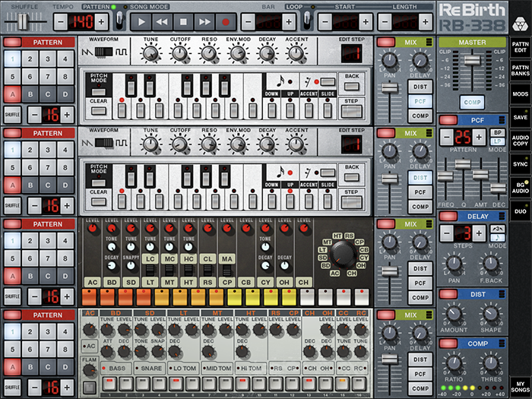532x399 pixels.
Task: Open the SYNC sidebar option
Action: click(x=520, y=164)
